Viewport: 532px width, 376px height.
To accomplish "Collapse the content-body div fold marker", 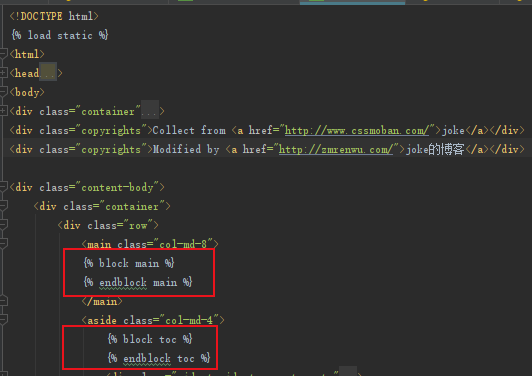I will coord(3,187).
